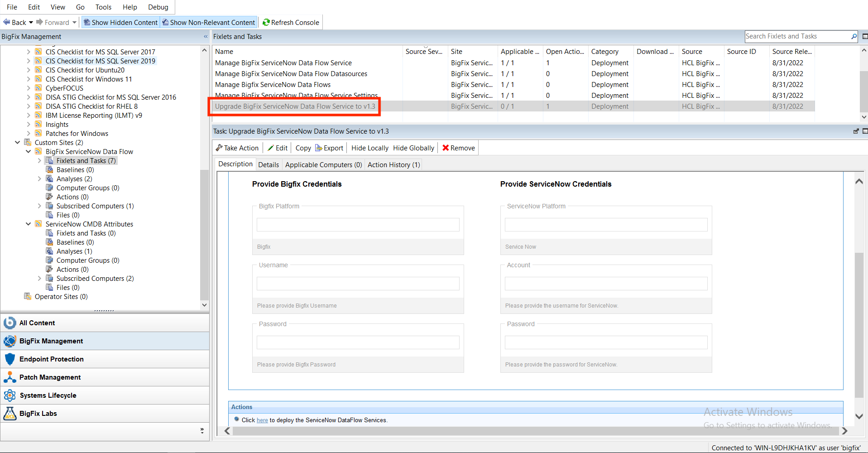Click the description pane vertical scrollbar

pos(859,325)
